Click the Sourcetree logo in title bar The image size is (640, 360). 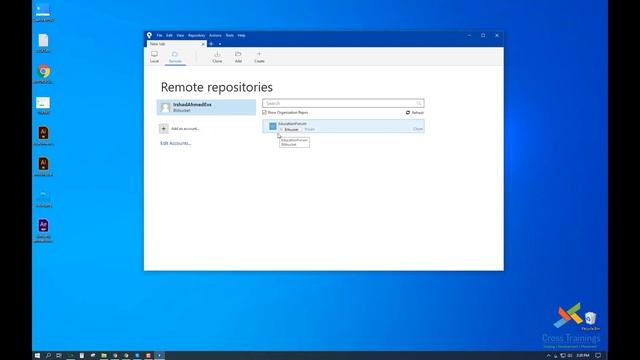click(x=149, y=36)
